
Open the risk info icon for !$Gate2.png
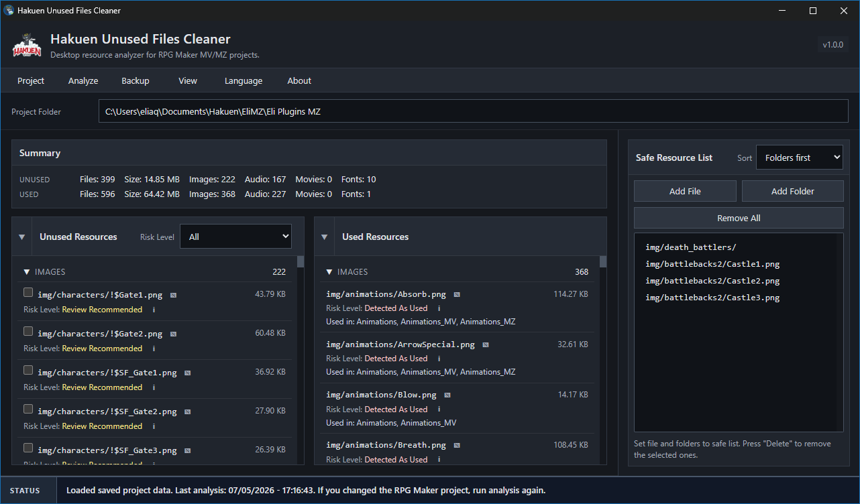[154, 349]
